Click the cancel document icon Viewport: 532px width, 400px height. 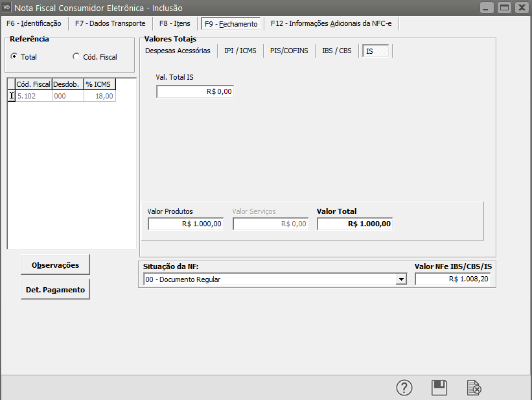tap(474, 388)
